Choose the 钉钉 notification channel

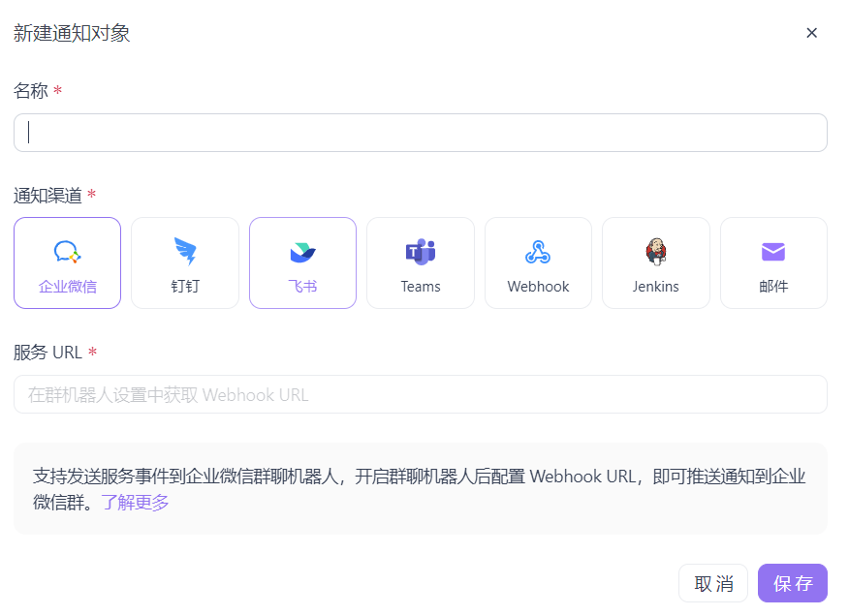(x=185, y=263)
